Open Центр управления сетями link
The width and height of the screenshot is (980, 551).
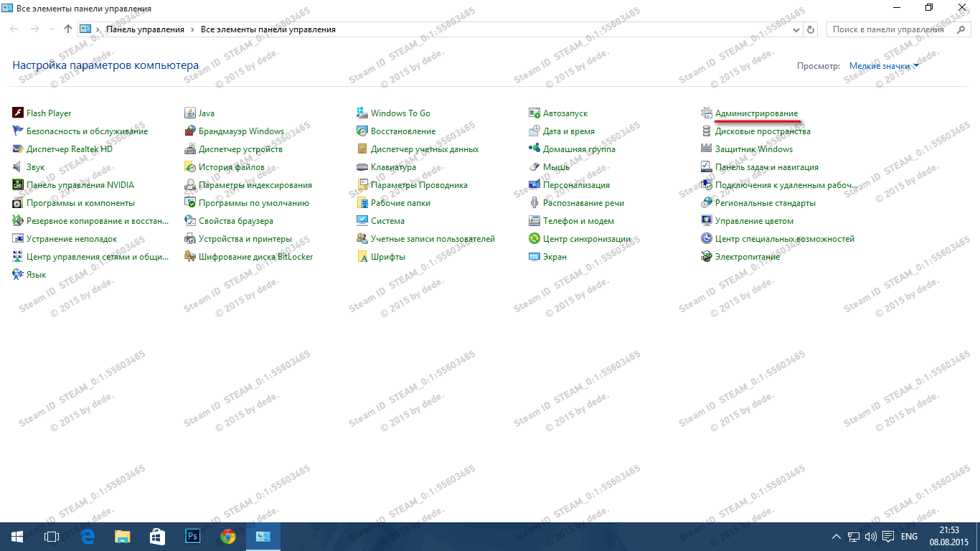coord(98,257)
